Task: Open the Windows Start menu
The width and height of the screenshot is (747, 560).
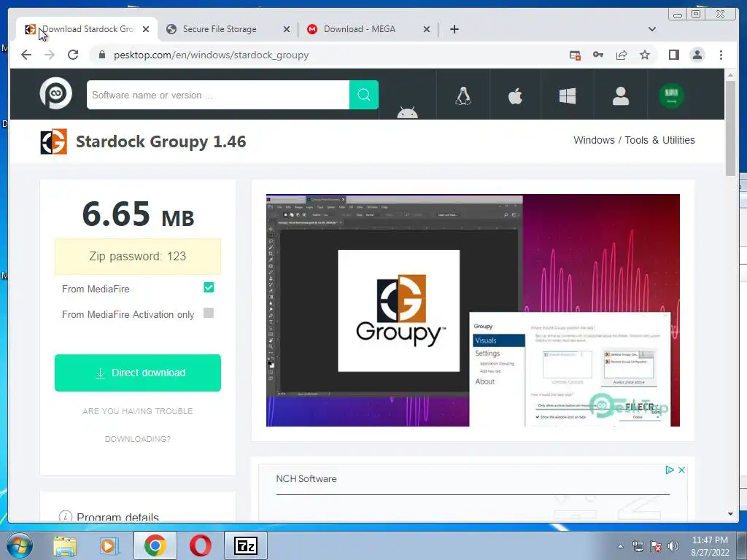Action: (19, 545)
